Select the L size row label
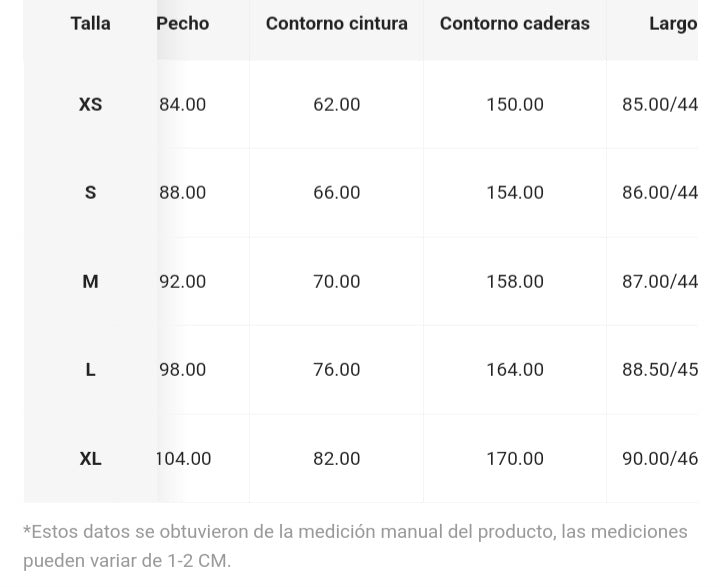Screen dimensions: 720x587 pos(90,369)
